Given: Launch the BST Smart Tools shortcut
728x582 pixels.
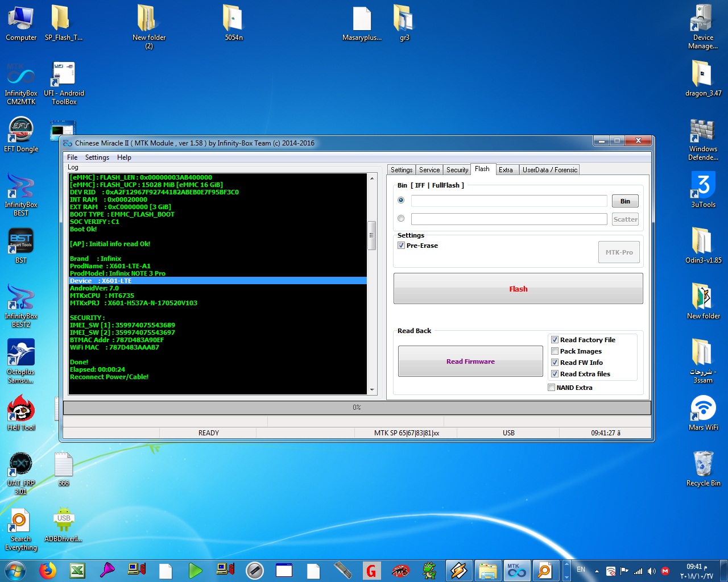Looking at the screenshot, I should tap(21, 246).
